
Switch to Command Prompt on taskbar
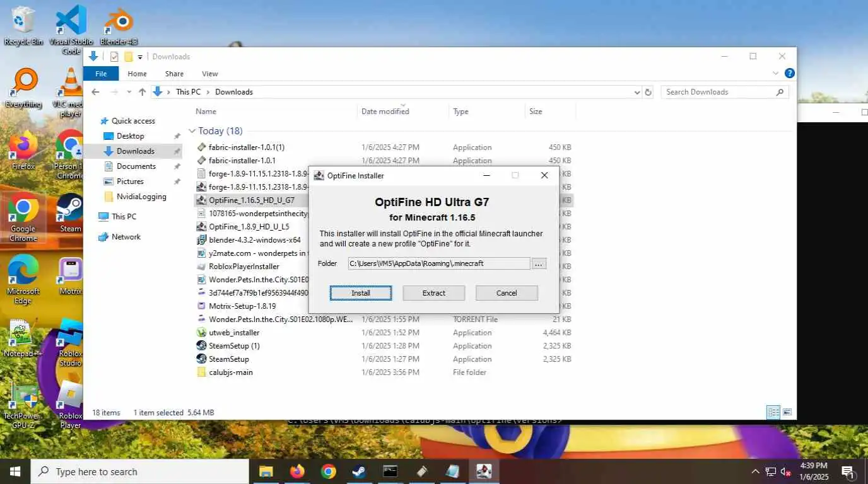click(x=390, y=471)
